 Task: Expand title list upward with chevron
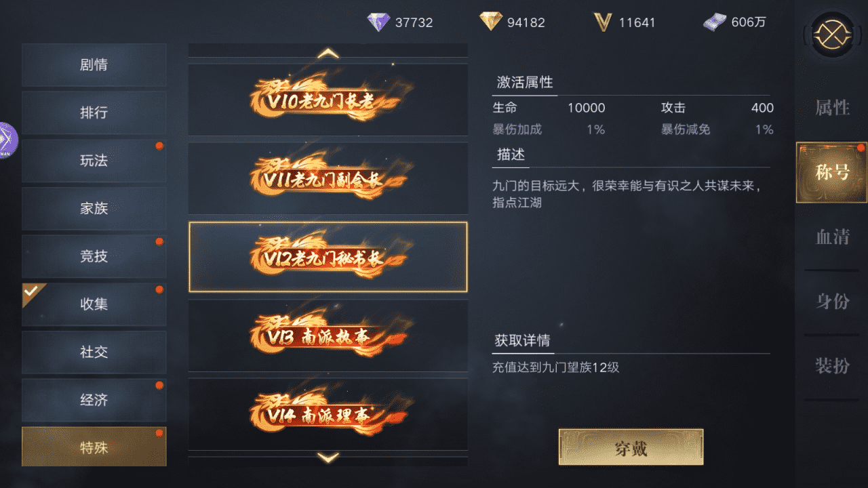coord(328,53)
